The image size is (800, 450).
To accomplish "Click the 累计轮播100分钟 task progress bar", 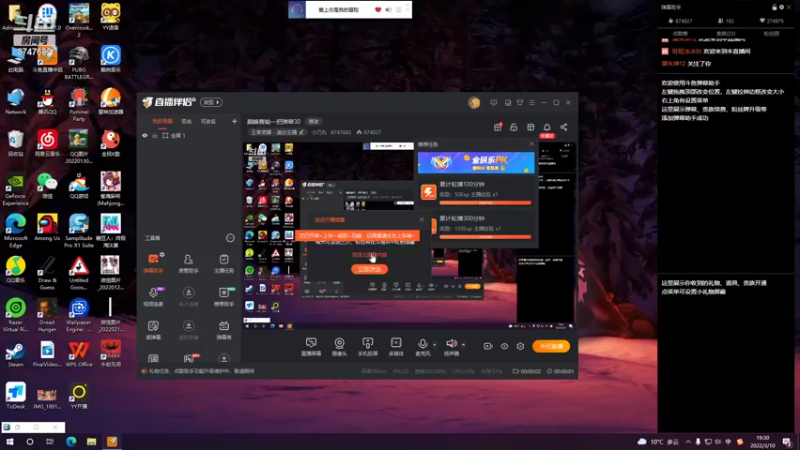I will [485, 203].
